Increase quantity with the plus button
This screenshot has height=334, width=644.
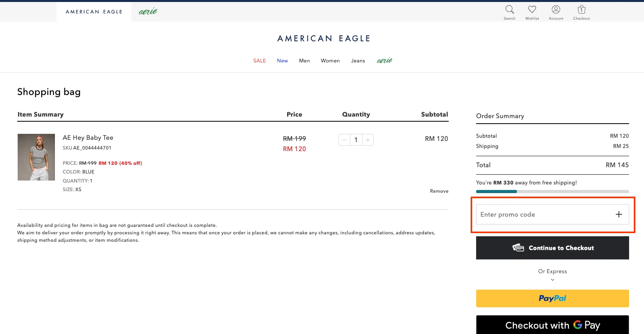coord(368,140)
